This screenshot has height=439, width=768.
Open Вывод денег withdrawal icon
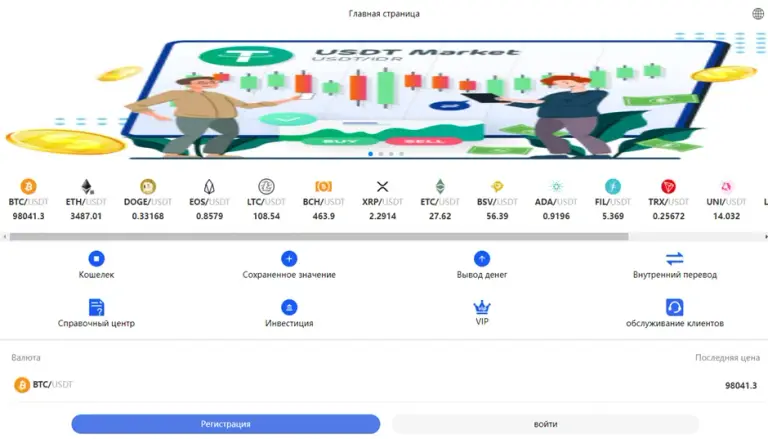tap(482, 258)
